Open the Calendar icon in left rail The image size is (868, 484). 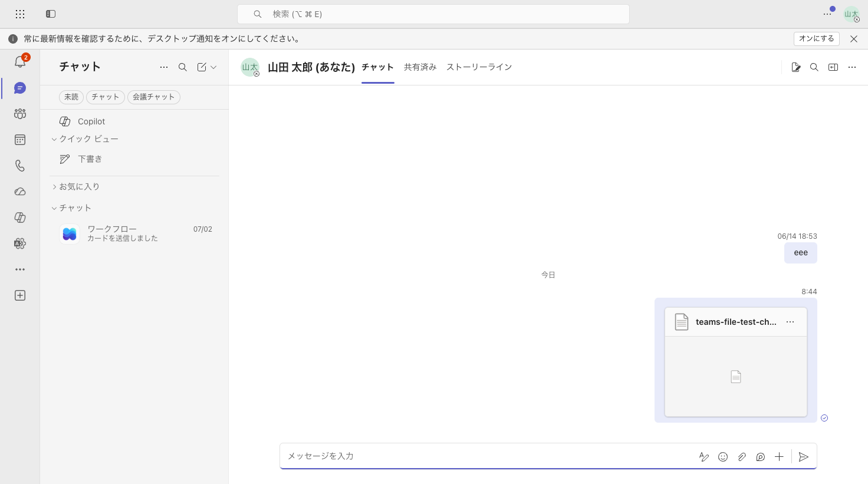pos(20,140)
